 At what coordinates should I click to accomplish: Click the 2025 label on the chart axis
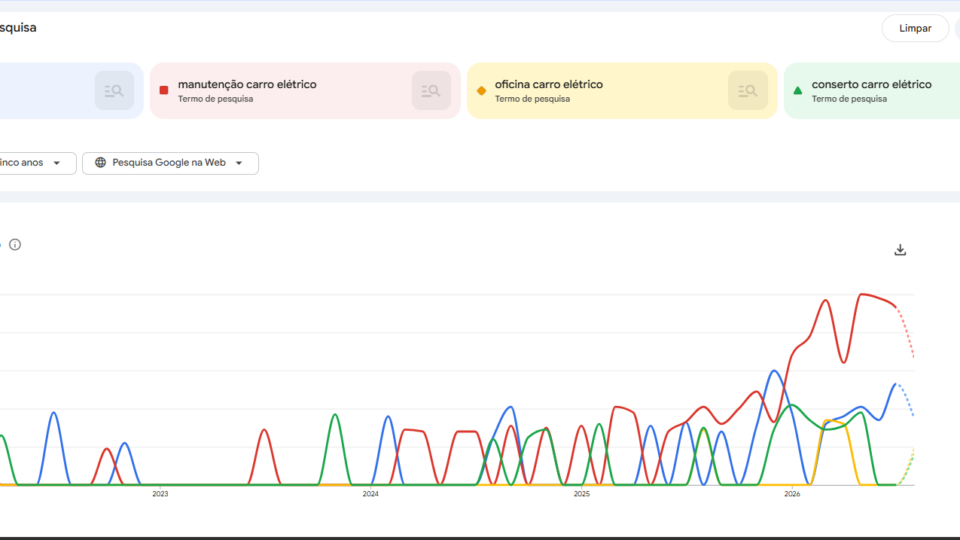pyautogui.click(x=582, y=494)
